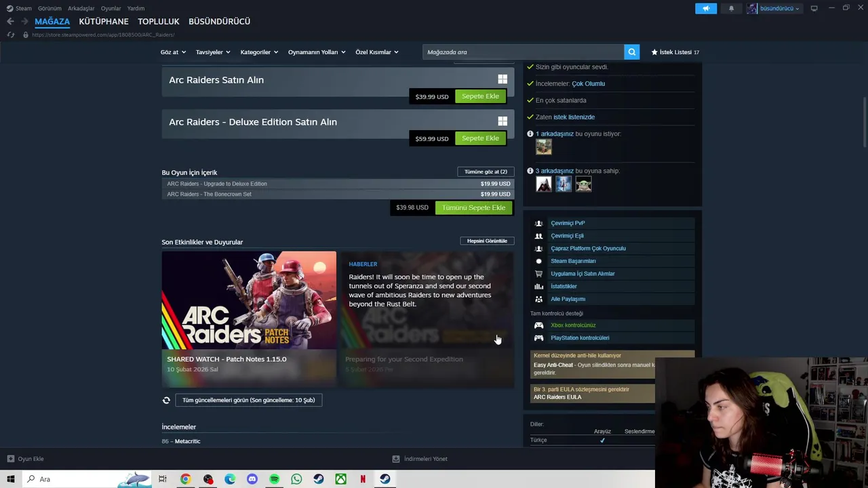Screen dimensions: 868x488
Task: Switch to the TOPLULUK tab
Action: point(159,22)
